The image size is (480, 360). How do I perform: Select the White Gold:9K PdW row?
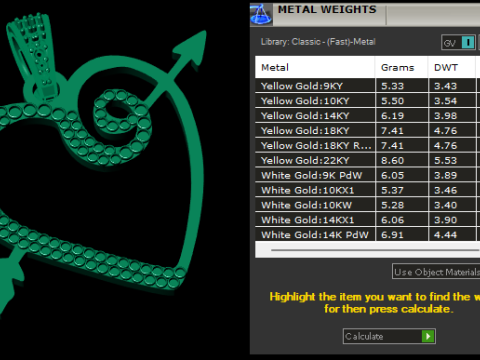(x=368, y=175)
